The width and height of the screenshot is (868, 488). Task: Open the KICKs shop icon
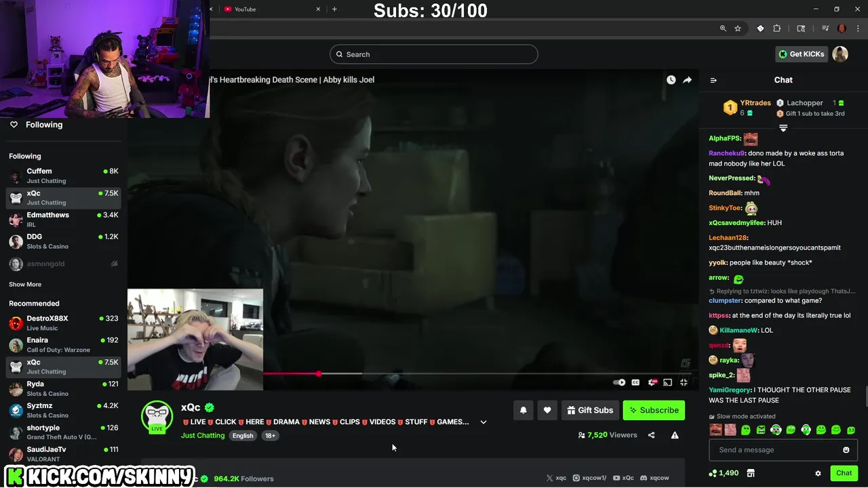(751, 473)
